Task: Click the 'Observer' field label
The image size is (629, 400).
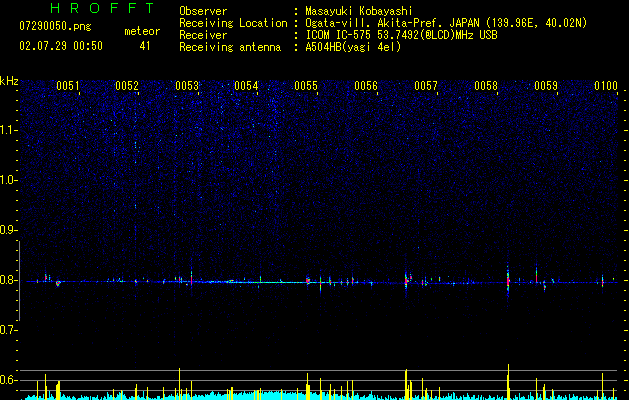Action: coord(203,11)
